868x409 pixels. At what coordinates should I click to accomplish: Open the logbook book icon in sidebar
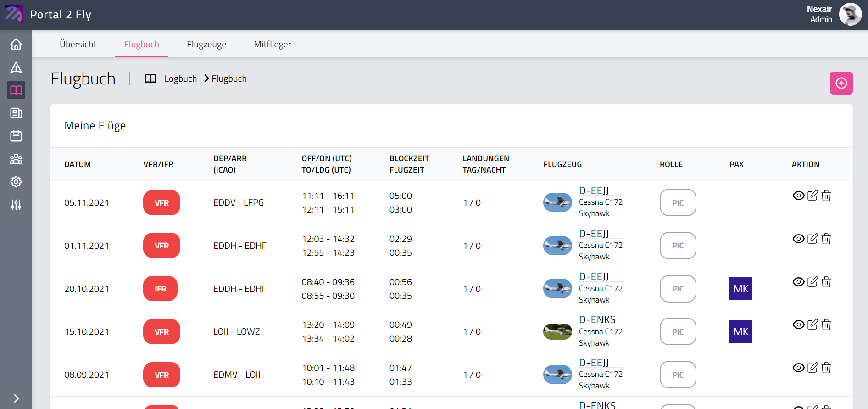point(16,90)
